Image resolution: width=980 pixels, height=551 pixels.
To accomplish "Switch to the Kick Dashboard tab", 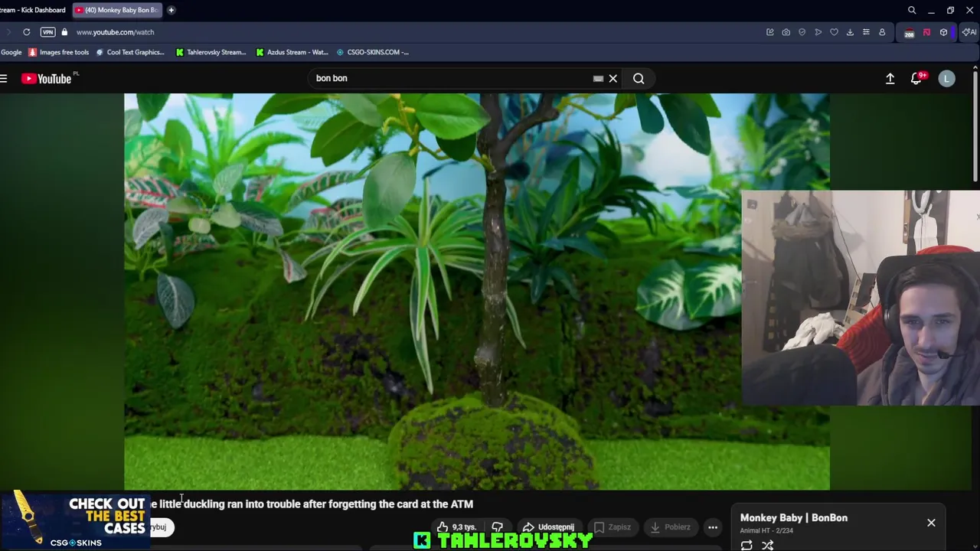I will coord(33,10).
